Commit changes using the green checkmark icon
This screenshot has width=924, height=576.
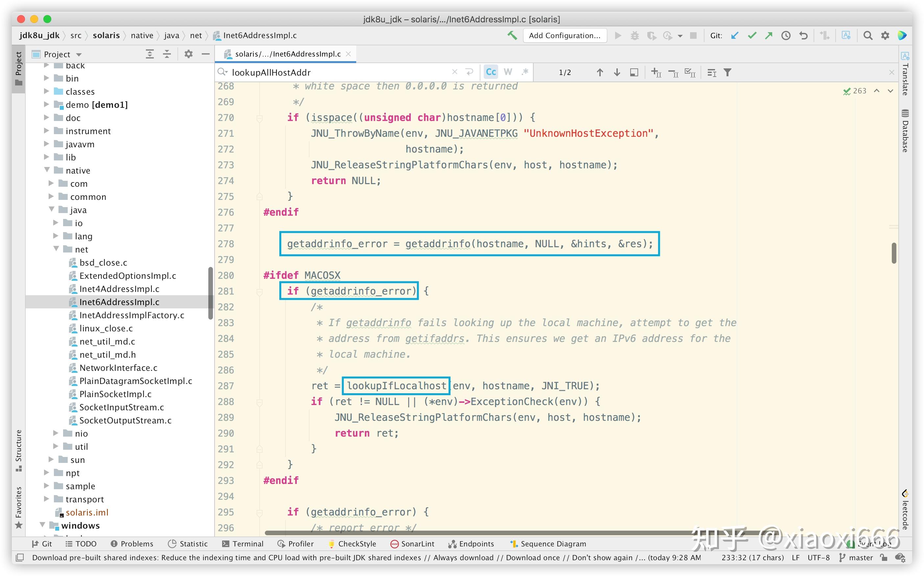[751, 35]
